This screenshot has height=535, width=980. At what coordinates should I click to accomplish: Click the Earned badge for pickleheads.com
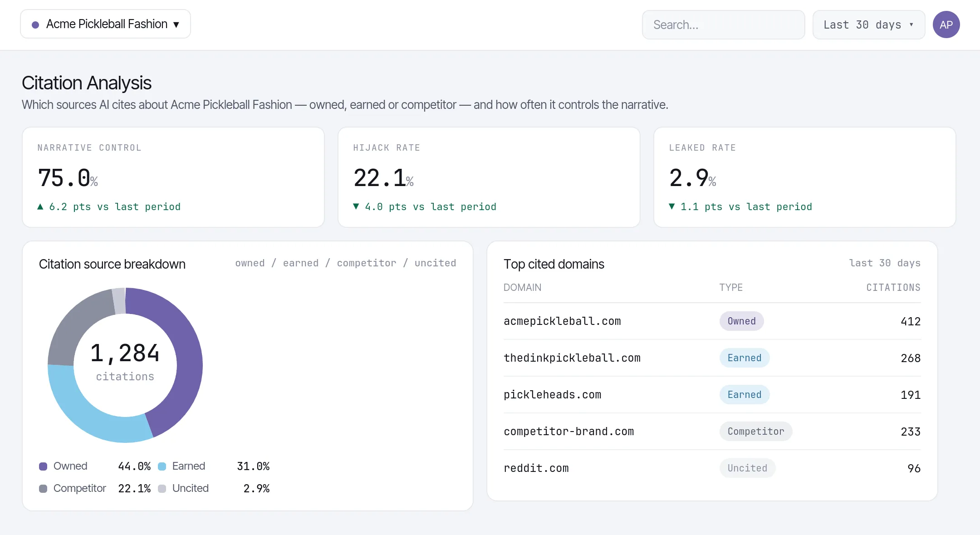point(744,395)
